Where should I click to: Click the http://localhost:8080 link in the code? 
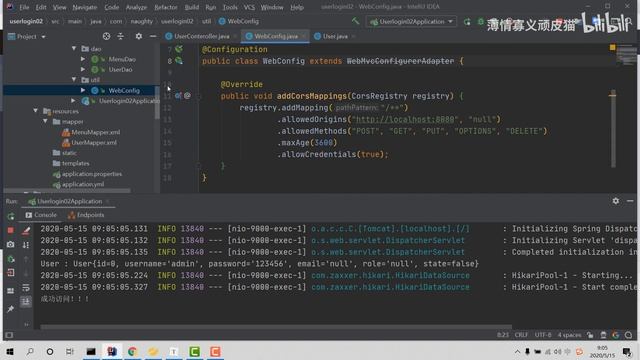point(404,120)
